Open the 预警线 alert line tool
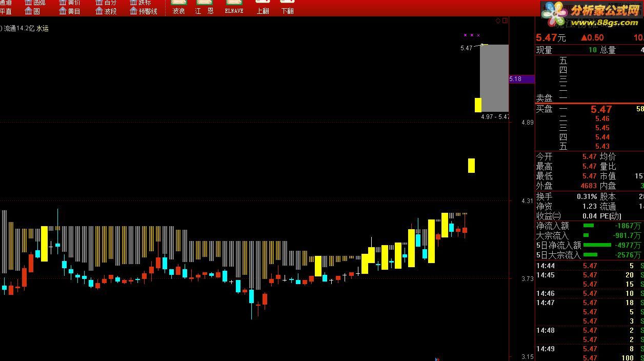 144,11
